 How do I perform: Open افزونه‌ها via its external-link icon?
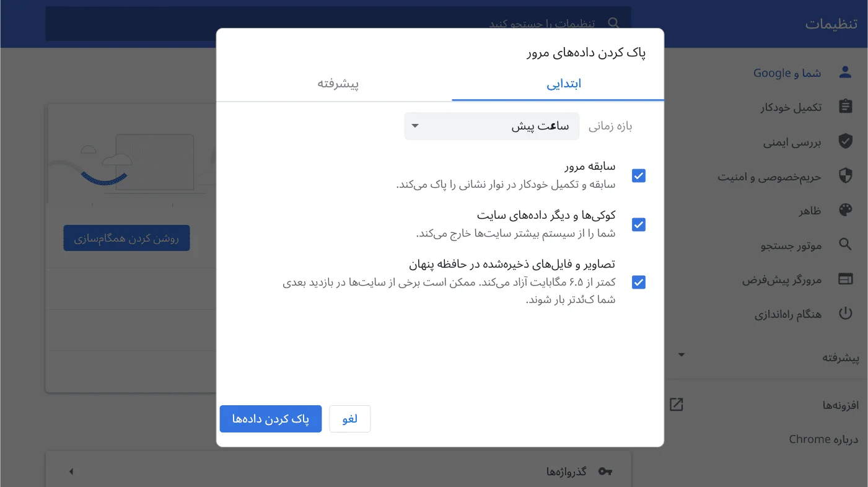676,404
